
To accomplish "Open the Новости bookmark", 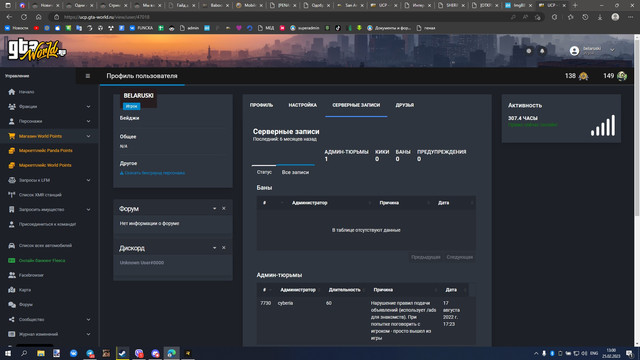I will click(x=16, y=28).
